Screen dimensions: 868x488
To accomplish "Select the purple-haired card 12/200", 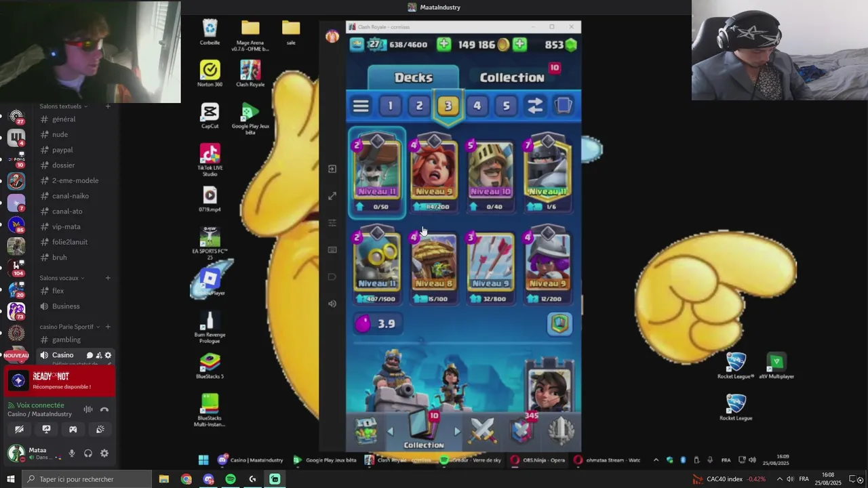I will [x=547, y=264].
